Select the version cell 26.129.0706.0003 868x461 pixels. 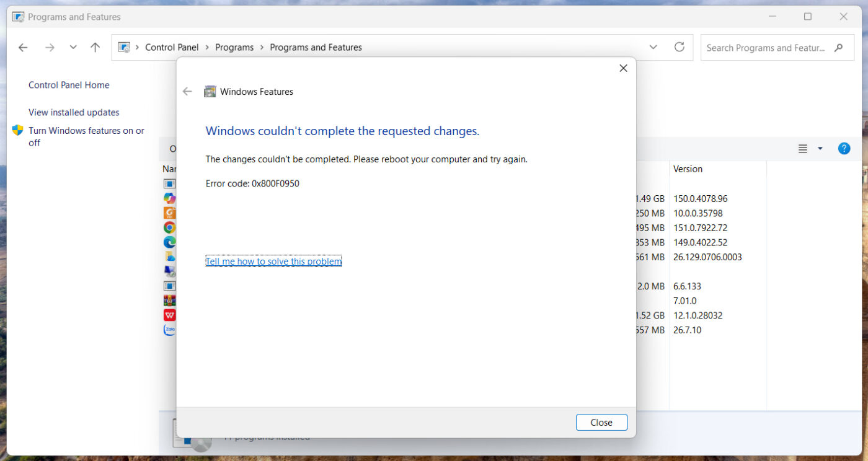click(707, 257)
